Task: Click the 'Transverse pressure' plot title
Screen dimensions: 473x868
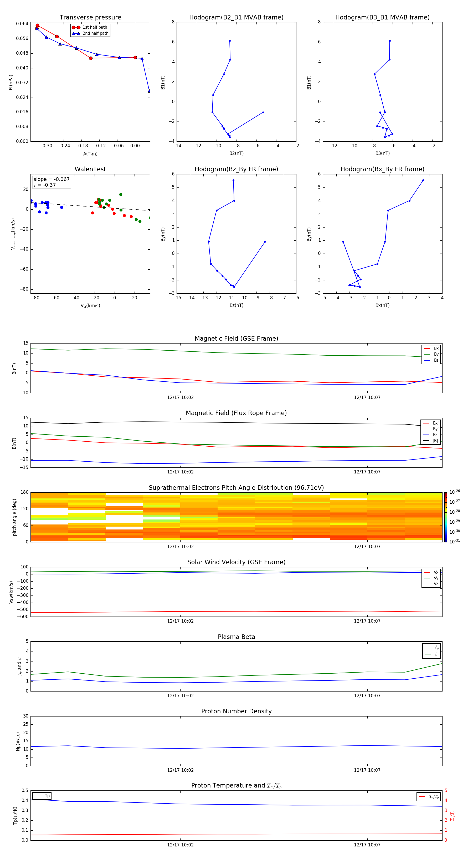Action: coord(90,17)
